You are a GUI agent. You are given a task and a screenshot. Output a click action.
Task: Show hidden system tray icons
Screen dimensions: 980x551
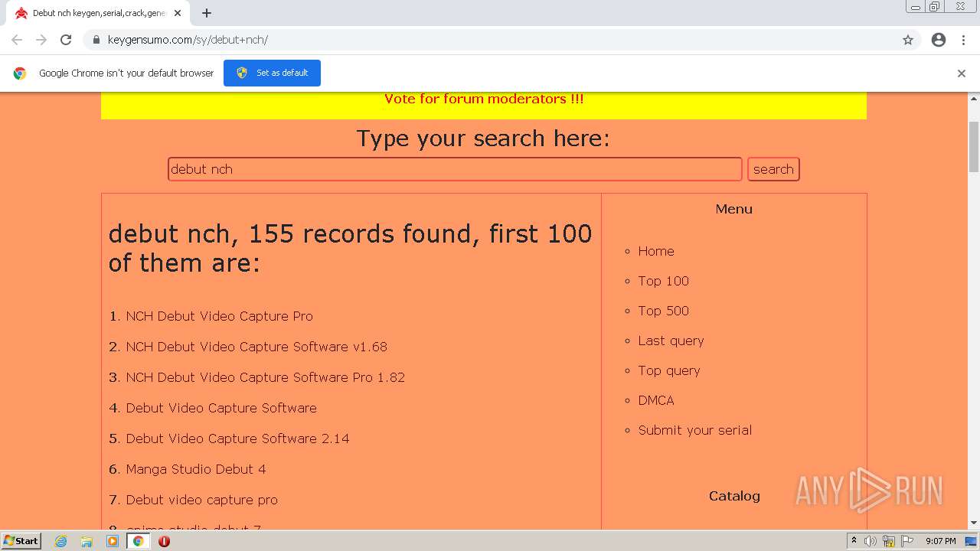pos(854,541)
